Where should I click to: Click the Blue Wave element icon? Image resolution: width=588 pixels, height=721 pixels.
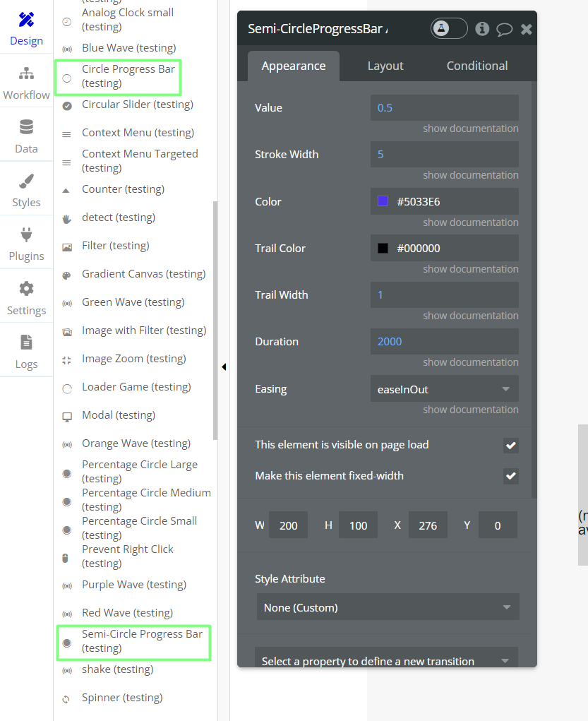[x=67, y=49]
